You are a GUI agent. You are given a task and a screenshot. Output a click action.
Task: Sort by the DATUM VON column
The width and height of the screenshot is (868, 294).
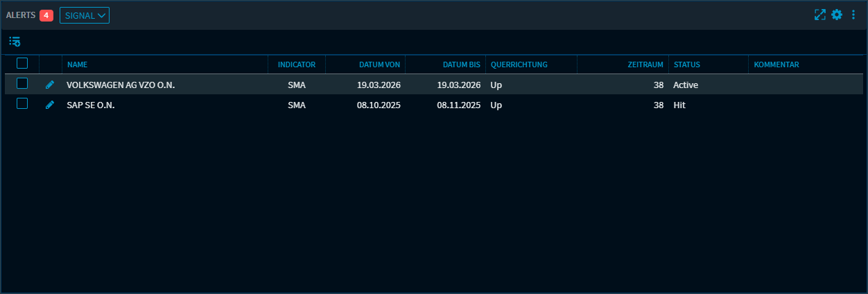(379, 64)
